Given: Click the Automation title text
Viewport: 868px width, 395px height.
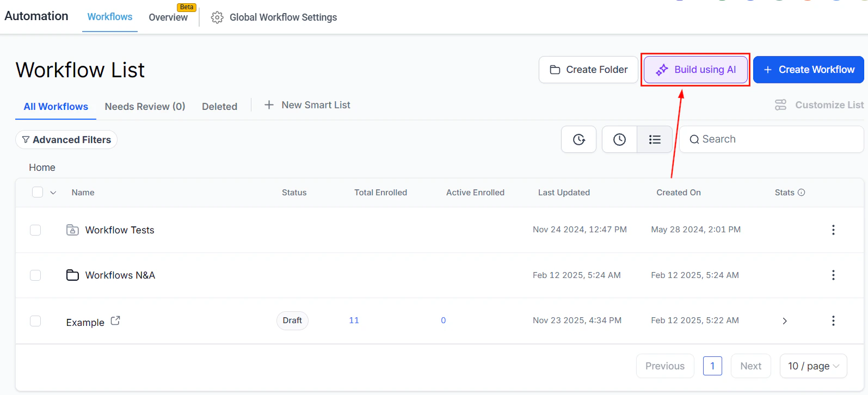Looking at the screenshot, I should pyautogui.click(x=36, y=16).
